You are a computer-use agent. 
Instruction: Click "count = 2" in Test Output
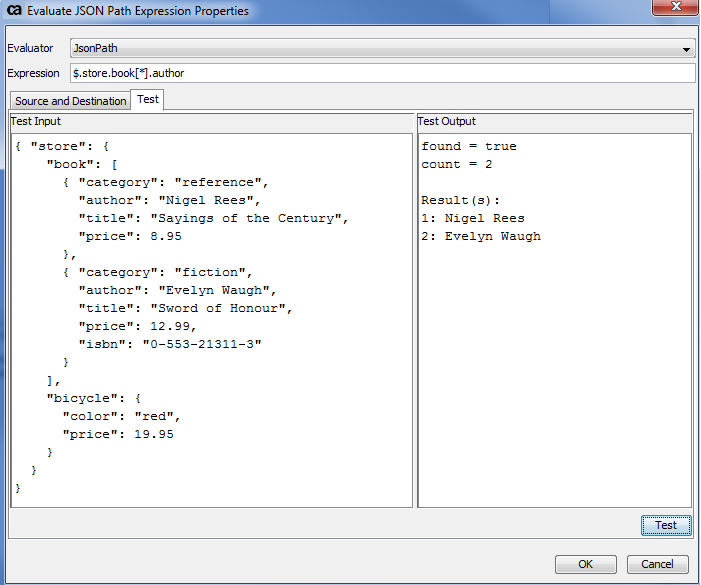click(x=456, y=164)
